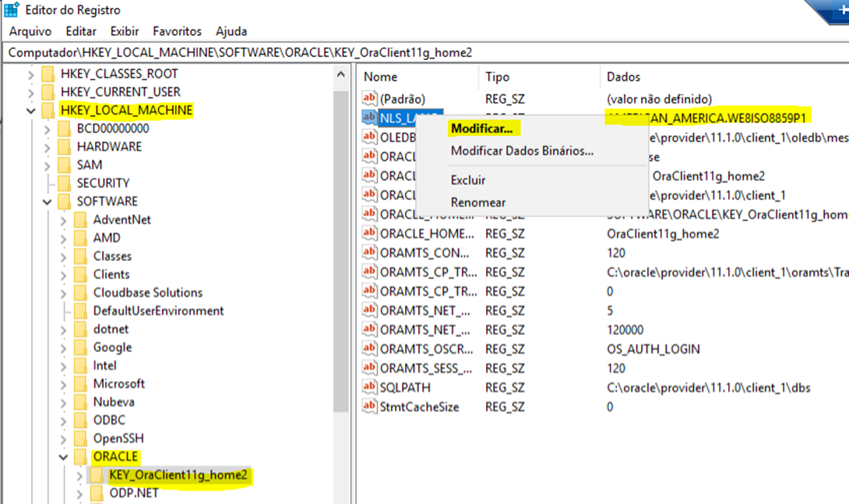
Task: Expand HKEY_CURRENT_USER tree node
Action: (31, 93)
